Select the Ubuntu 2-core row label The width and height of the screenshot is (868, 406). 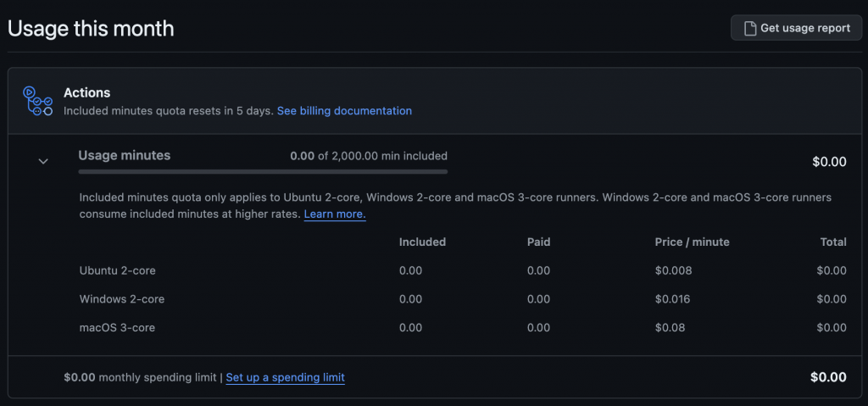(118, 270)
